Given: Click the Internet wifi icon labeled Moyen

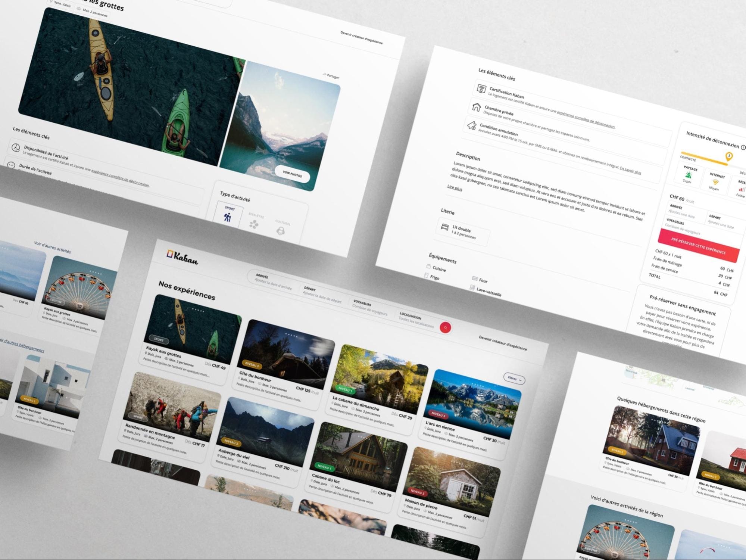Looking at the screenshot, I should click(715, 182).
